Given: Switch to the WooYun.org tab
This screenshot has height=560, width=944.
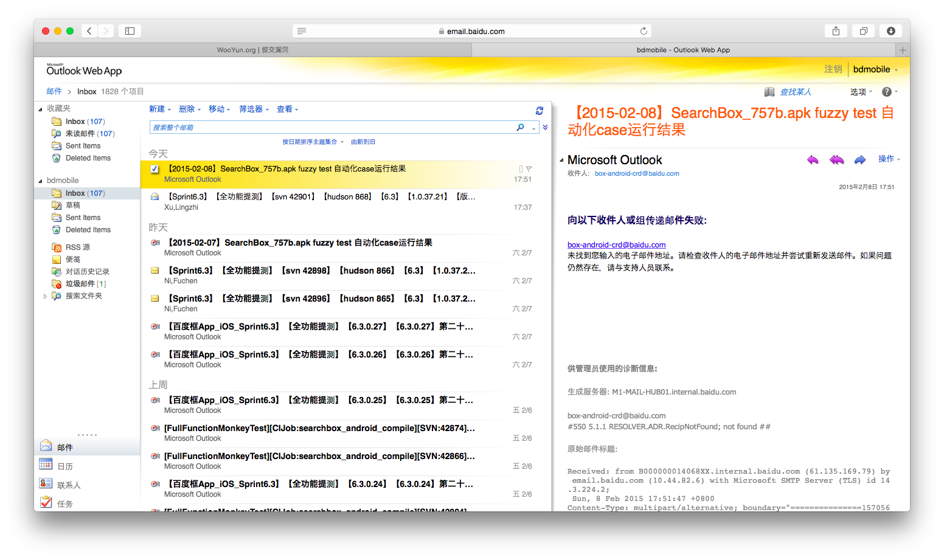Looking at the screenshot, I should click(252, 50).
